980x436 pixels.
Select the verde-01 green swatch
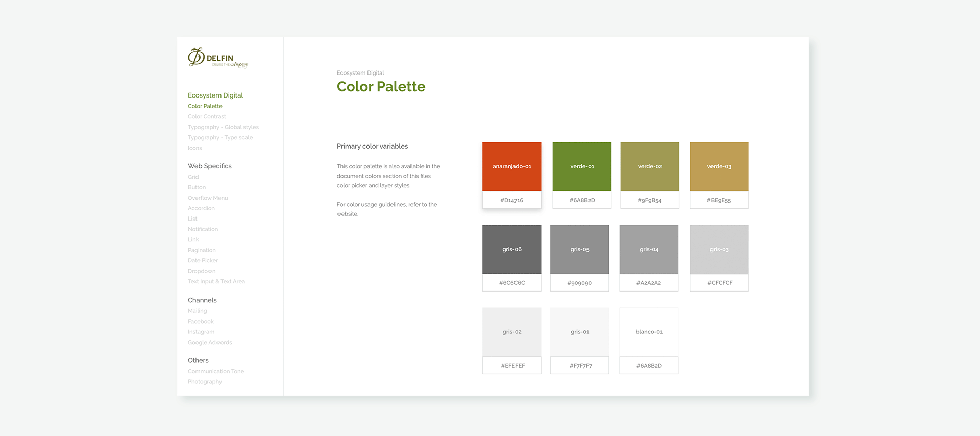[x=582, y=167]
